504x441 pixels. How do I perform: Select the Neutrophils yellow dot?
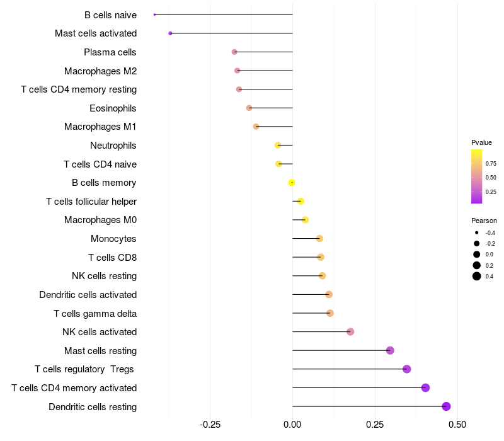point(278,146)
